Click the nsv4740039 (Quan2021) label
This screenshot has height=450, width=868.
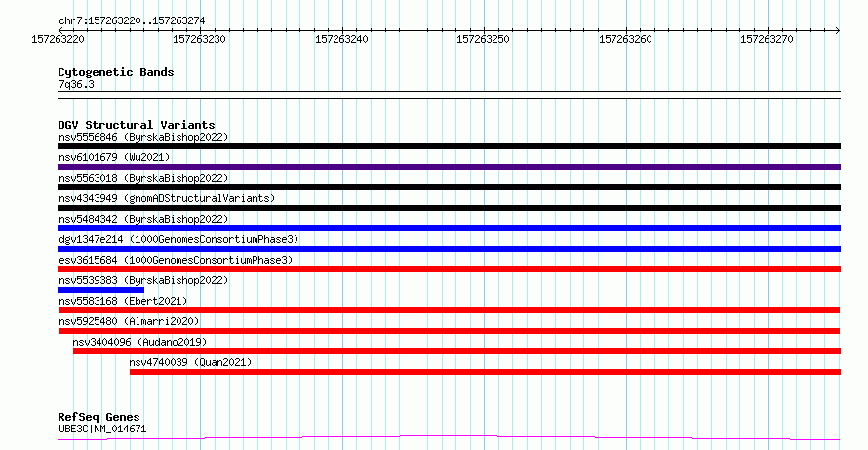pos(190,362)
